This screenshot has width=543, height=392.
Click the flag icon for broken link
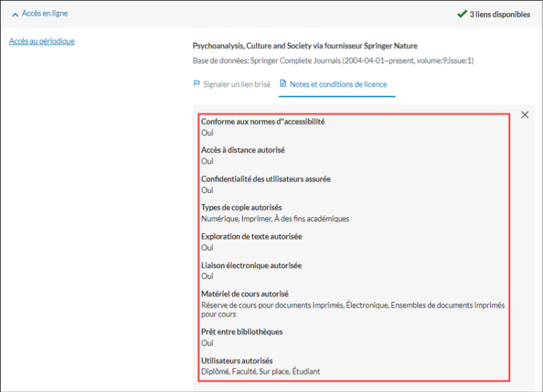coord(197,84)
